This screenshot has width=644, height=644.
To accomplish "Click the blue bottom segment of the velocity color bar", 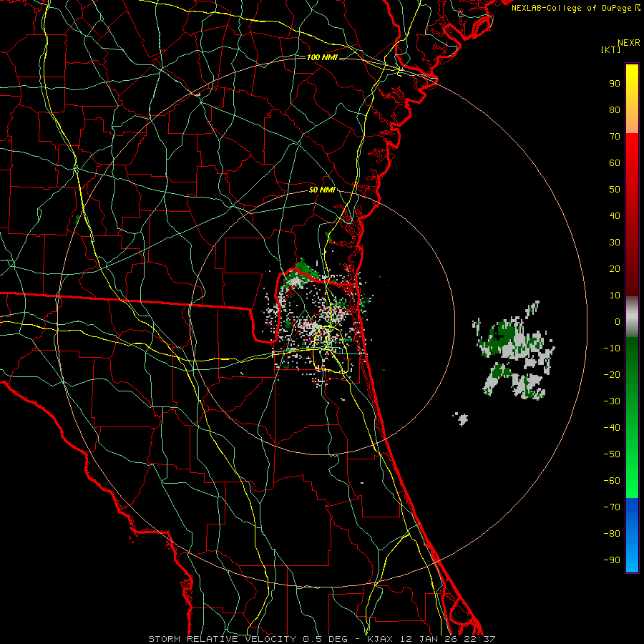I will point(632,535).
